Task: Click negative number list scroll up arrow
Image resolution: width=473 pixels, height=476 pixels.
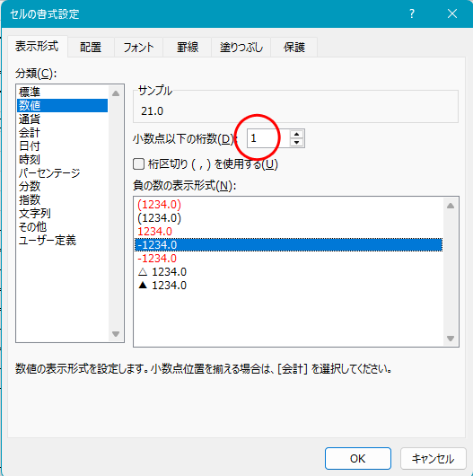Action: point(451,206)
